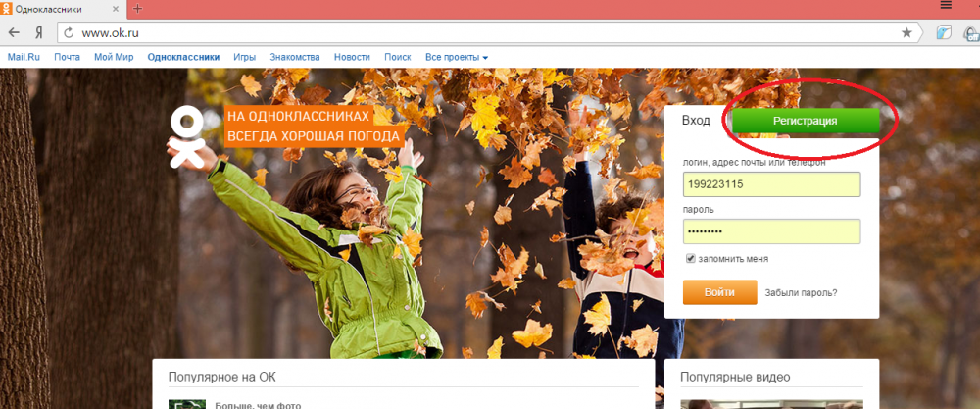Viewport: 980px width, 409px height.
Task: Click the thumbnail next to Больше, чем фото
Action: click(187, 404)
